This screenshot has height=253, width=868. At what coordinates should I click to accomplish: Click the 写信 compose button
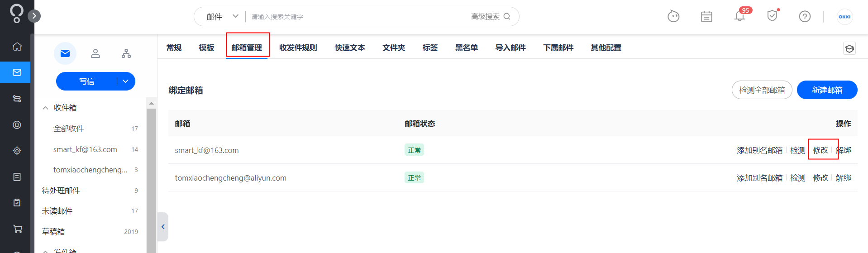coord(86,81)
